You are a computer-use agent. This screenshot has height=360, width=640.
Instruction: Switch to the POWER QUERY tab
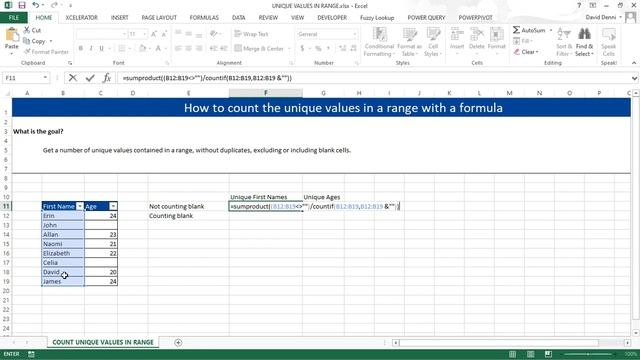coord(426,18)
